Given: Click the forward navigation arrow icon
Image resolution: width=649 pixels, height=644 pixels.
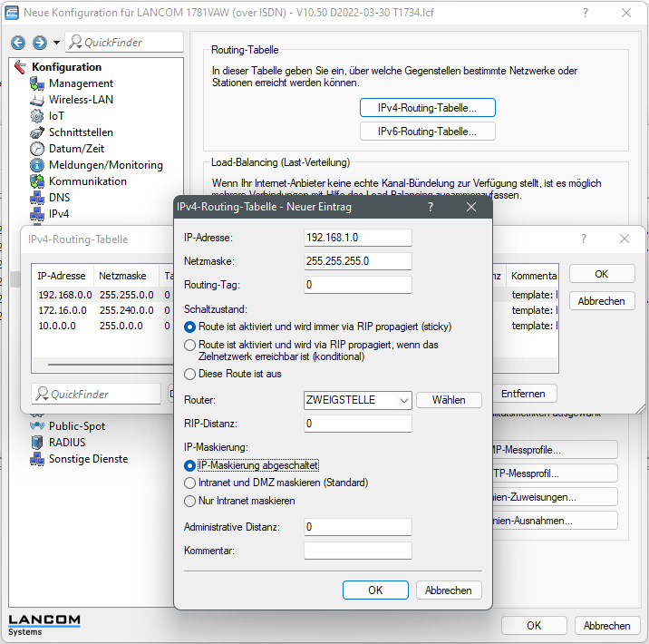Looking at the screenshot, I should [x=39, y=43].
